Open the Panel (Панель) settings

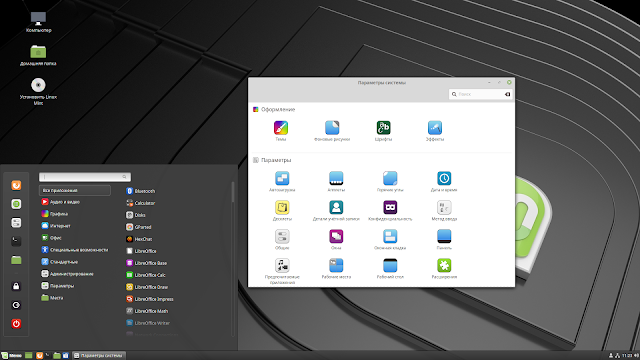[444, 239]
